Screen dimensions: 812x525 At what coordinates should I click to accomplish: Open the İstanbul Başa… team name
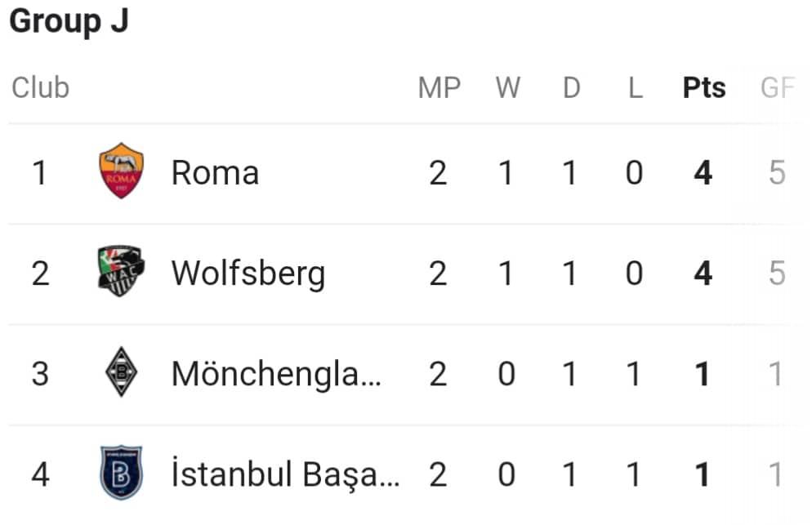point(285,474)
